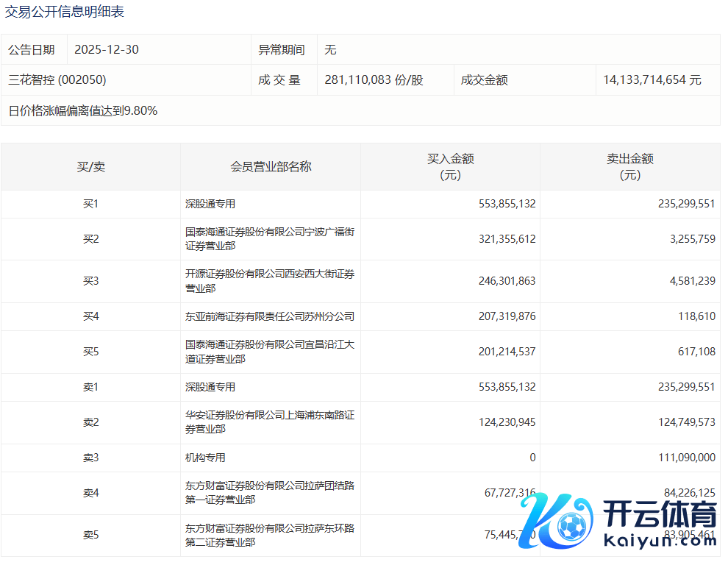Image resolution: width=728 pixels, height=565 pixels.
Task: Select the 成交金额 value 14,133,714,654 元
Action: click(x=652, y=80)
